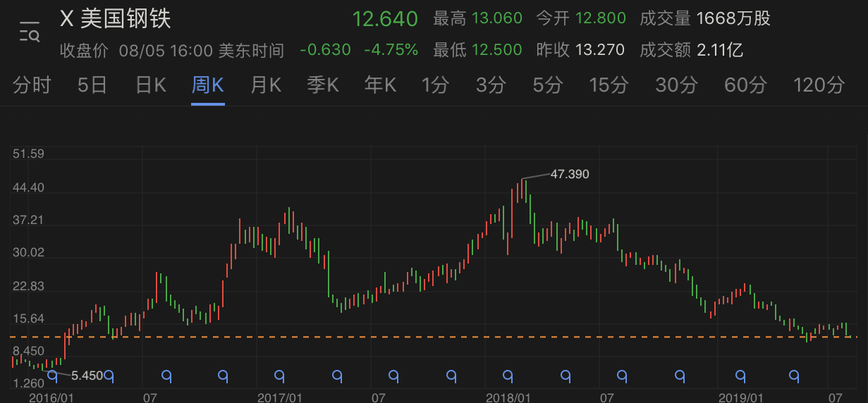Open the 1分 one-minute chart tab

[435, 86]
